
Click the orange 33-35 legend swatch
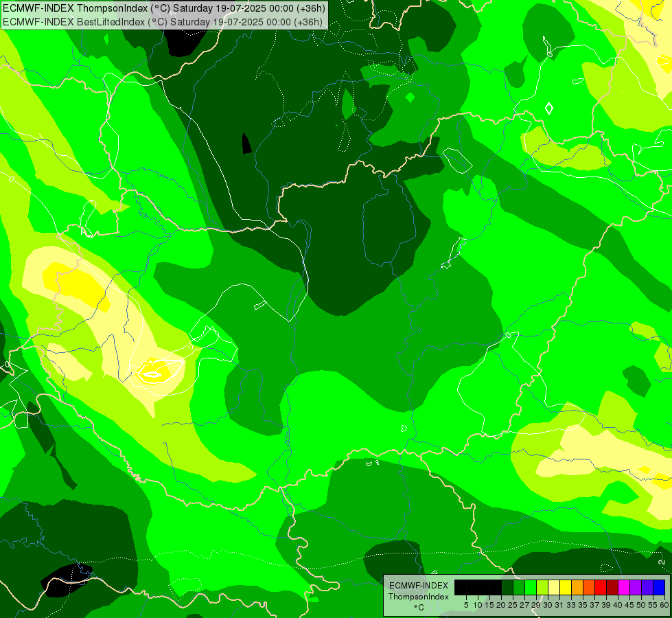577,587
